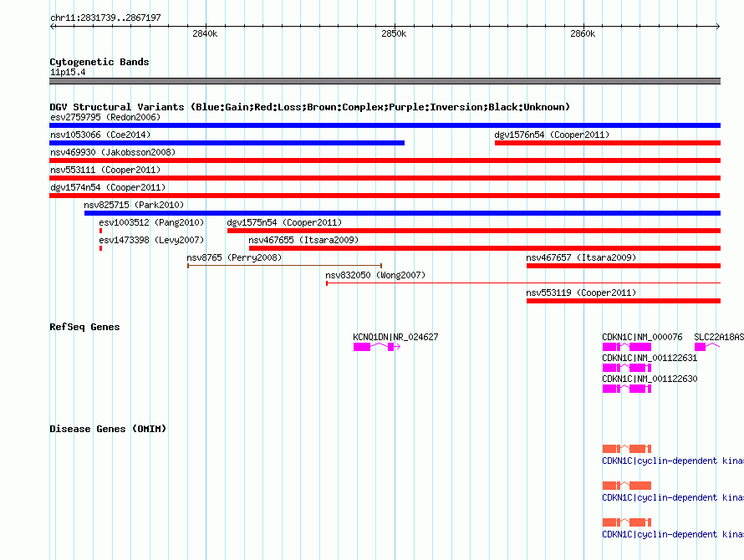Click the dgv1575n54 (Cooper2011) red bar
The image size is (744, 560).
(x=474, y=231)
